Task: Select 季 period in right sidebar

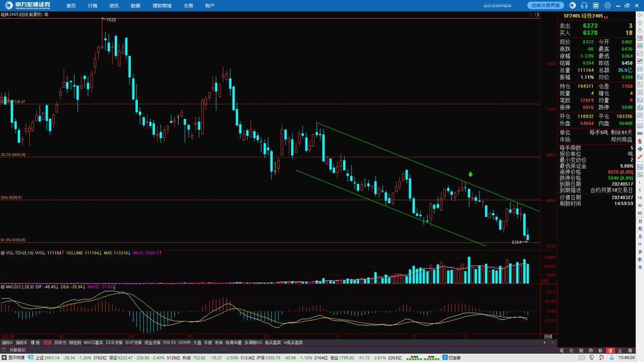Action: [640, 259]
